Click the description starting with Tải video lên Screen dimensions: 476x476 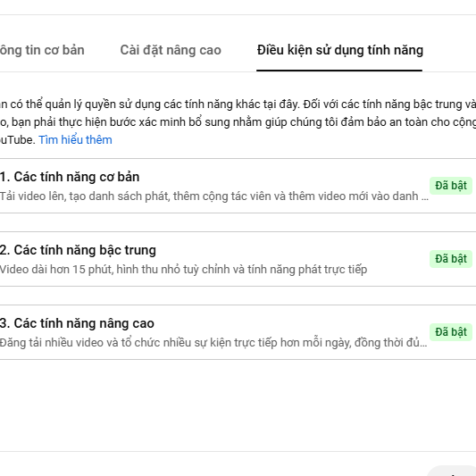coord(214,196)
